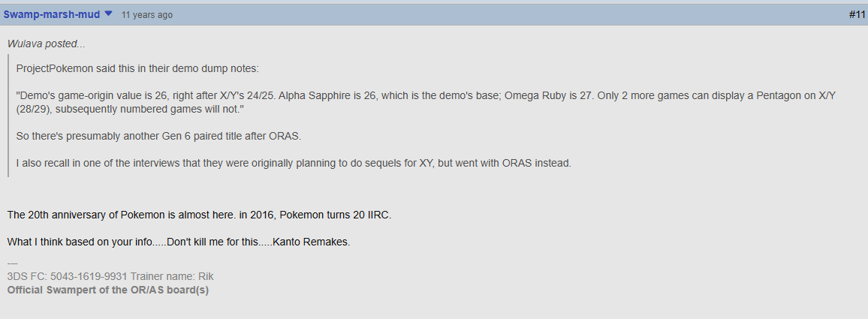Open the #11 post permalink

click(x=857, y=15)
